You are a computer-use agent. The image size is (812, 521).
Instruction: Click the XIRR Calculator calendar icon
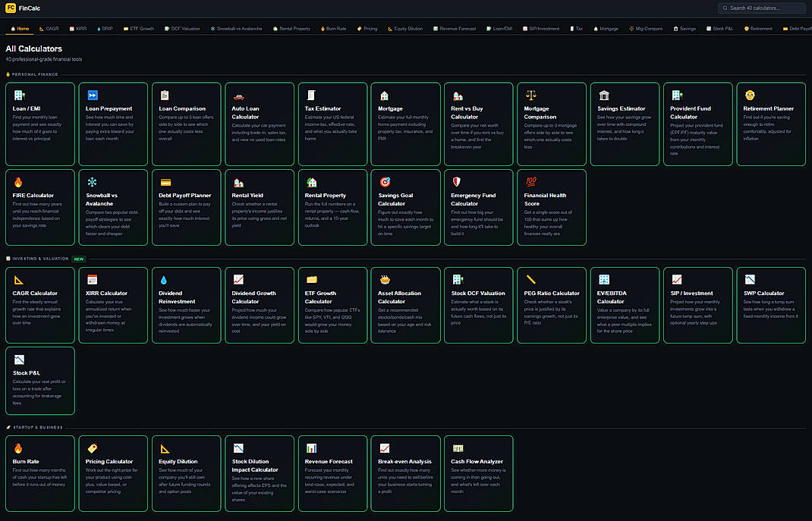tap(92, 280)
